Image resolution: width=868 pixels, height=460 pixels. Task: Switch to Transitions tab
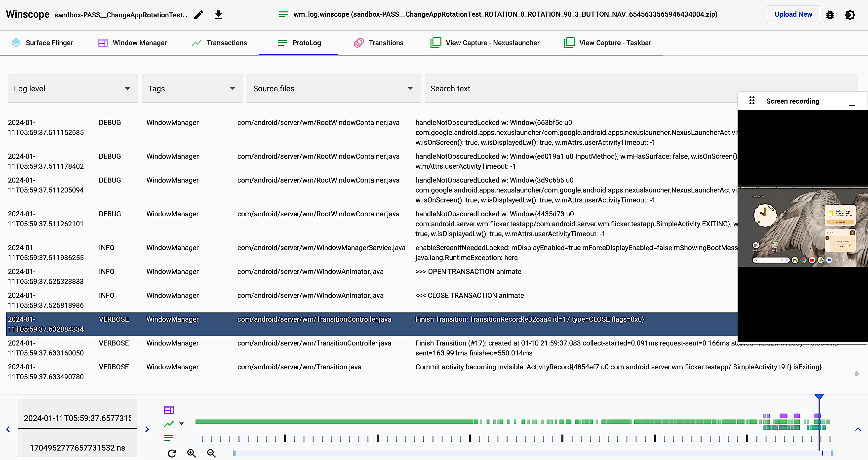(x=379, y=42)
